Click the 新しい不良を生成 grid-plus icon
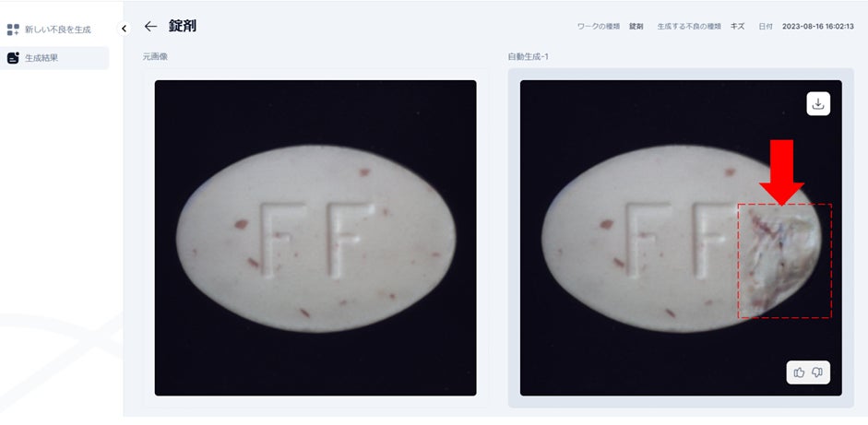Viewport: 868px width, 425px height. [x=13, y=30]
